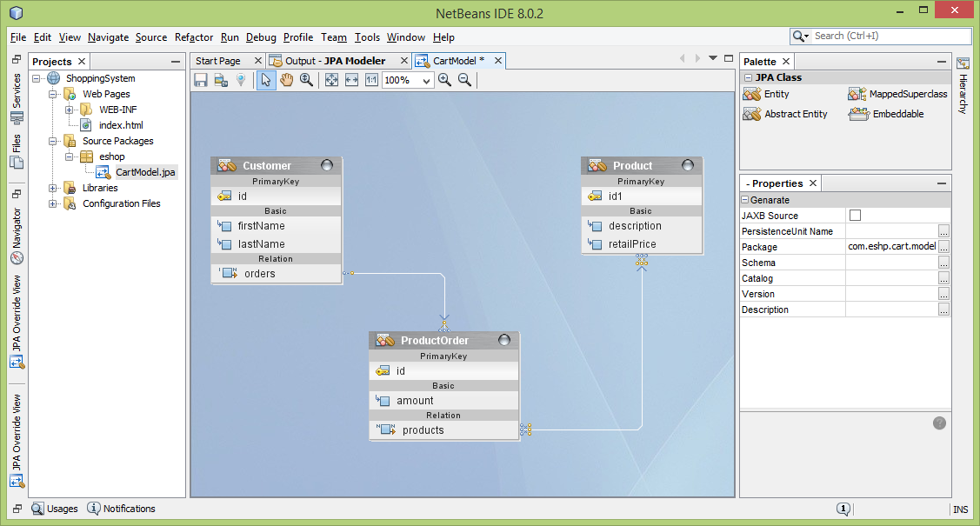Click the Fit Diagram to window icon
980x526 pixels.
coord(331,80)
